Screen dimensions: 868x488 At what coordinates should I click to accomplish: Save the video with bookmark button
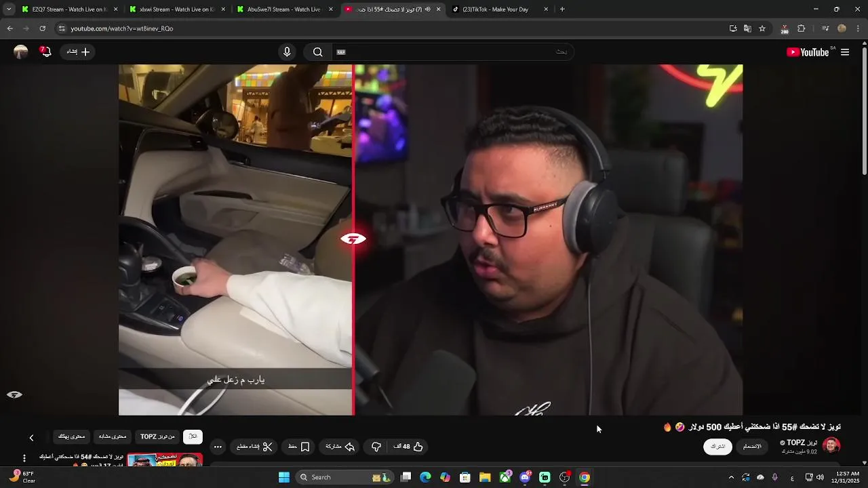coord(299,447)
